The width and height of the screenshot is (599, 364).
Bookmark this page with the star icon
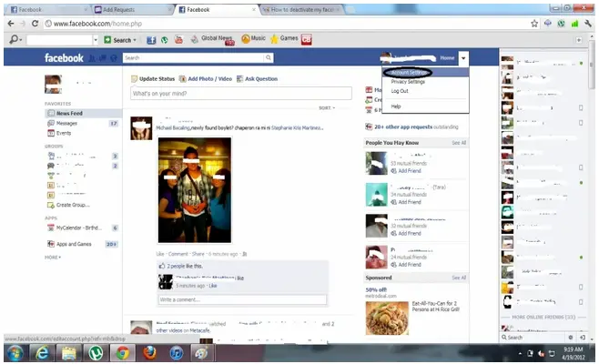click(534, 24)
